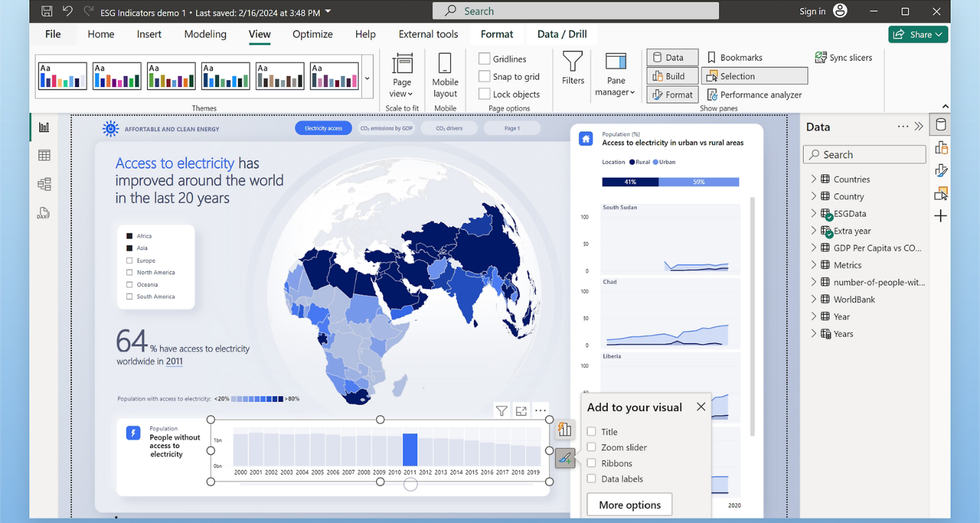Open Data pane ellipsis options
Viewport: 980px width, 523px height.
click(903, 127)
